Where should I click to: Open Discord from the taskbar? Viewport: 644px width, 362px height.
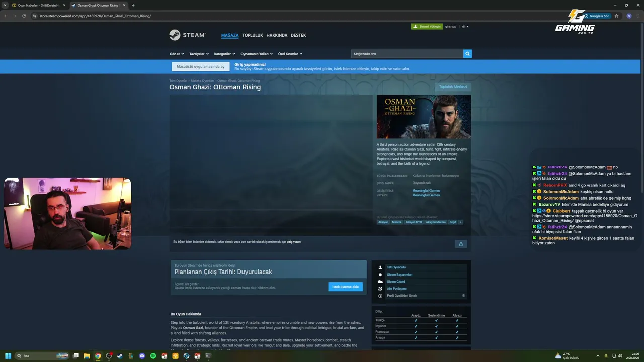coord(142,356)
